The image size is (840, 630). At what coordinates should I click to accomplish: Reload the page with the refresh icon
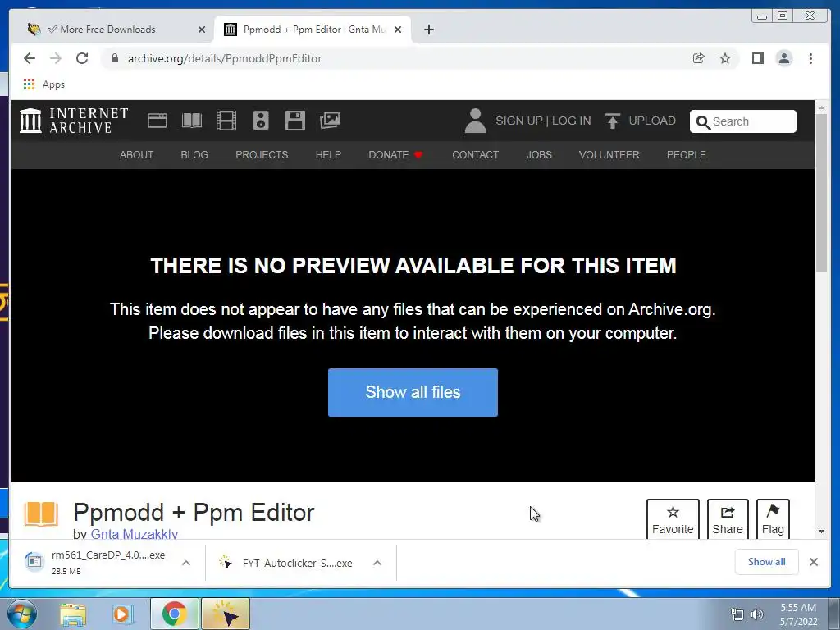pyautogui.click(x=82, y=58)
